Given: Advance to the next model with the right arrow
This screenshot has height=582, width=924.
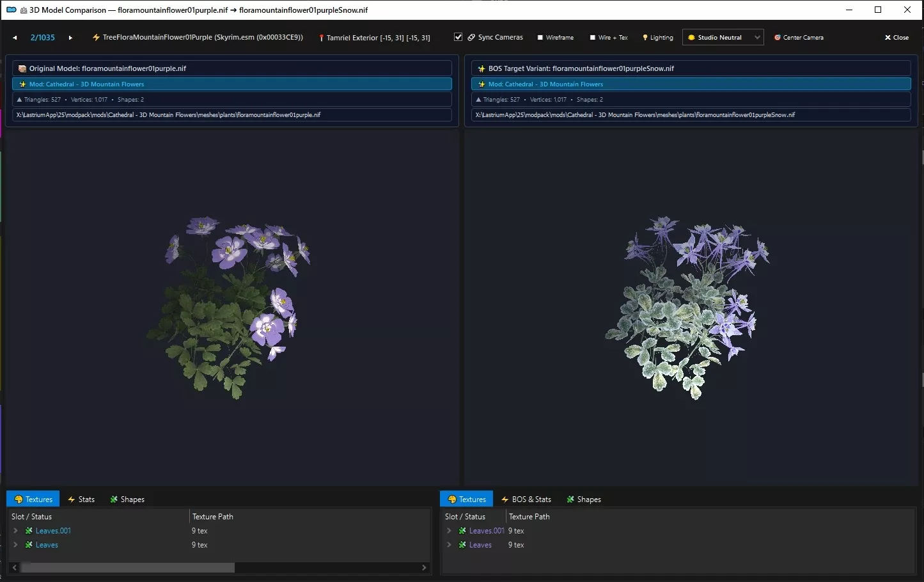Looking at the screenshot, I should (x=70, y=38).
